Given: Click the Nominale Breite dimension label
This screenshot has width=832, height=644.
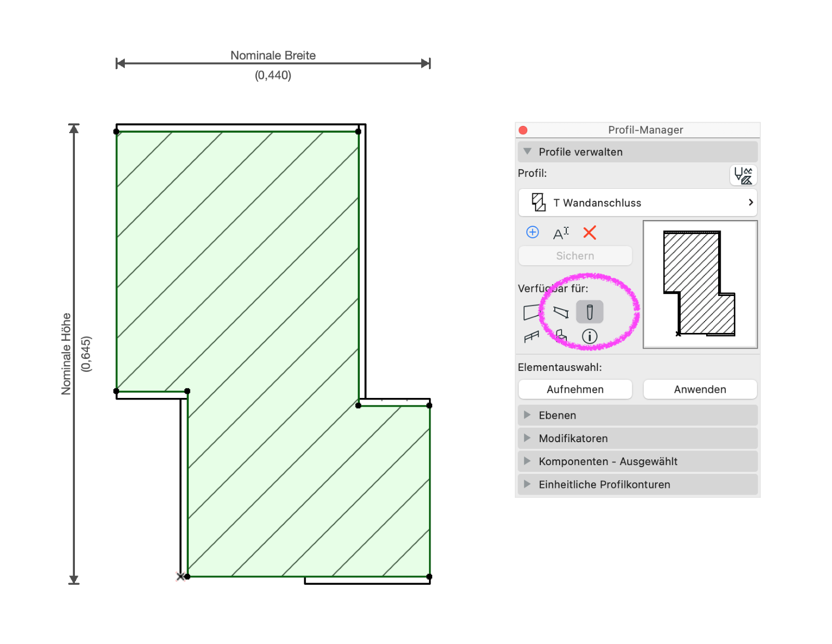Looking at the screenshot, I should click(x=273, y=55).
